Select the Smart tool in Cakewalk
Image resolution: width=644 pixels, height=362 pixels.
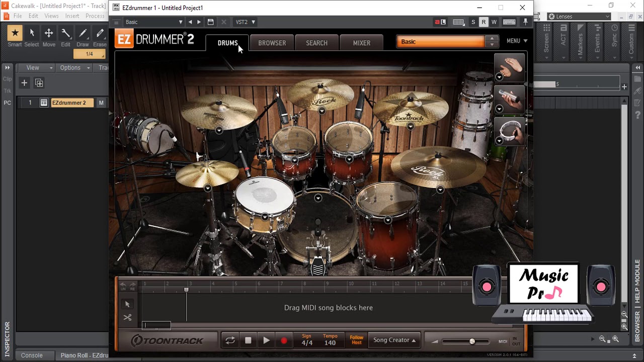pyautogui.click(x=15, y=33)
